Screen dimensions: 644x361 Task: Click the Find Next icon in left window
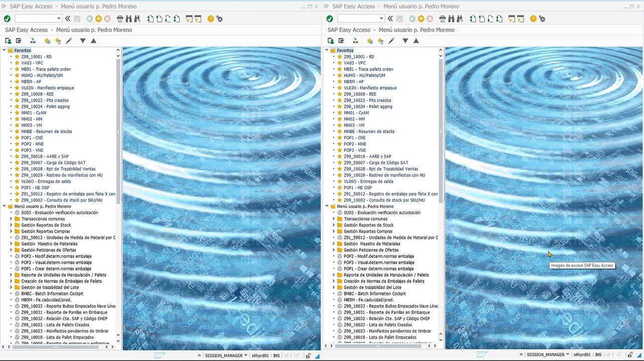(x=136, y=19)
